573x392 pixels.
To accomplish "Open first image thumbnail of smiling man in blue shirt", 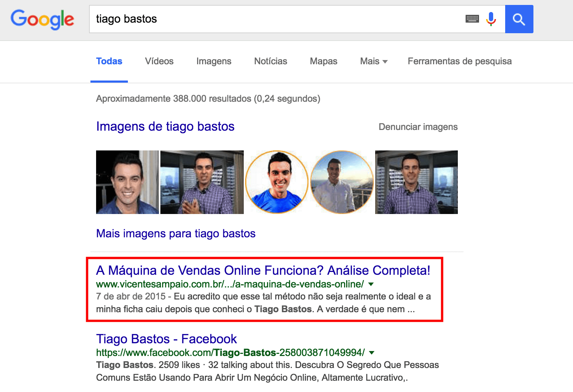I will [128, 182].
